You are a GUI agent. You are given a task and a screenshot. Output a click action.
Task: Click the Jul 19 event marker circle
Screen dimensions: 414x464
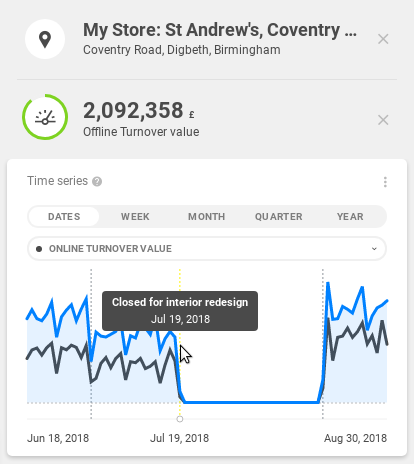[180, 419]
